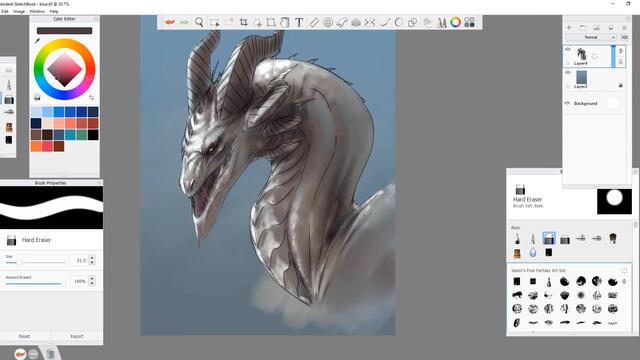
Task: Enable Steady Stroke tool
Action: click(x=384, y=22)
